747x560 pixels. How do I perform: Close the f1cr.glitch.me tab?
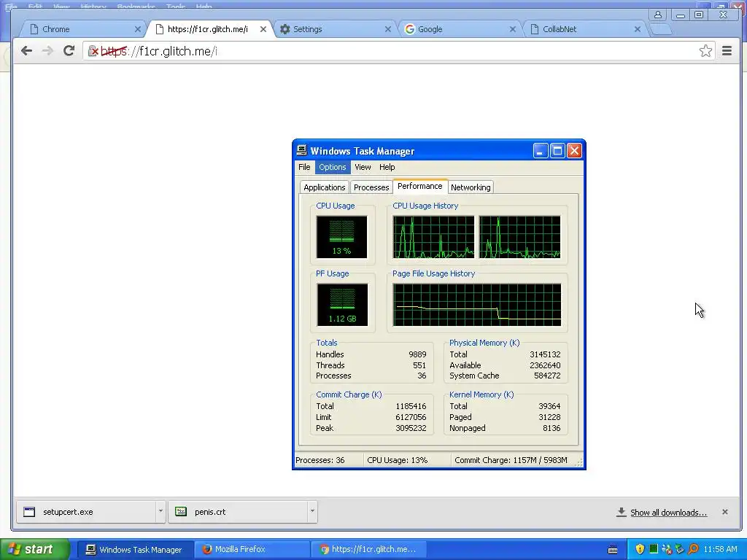pyautogui.click(x=263, y=29)
